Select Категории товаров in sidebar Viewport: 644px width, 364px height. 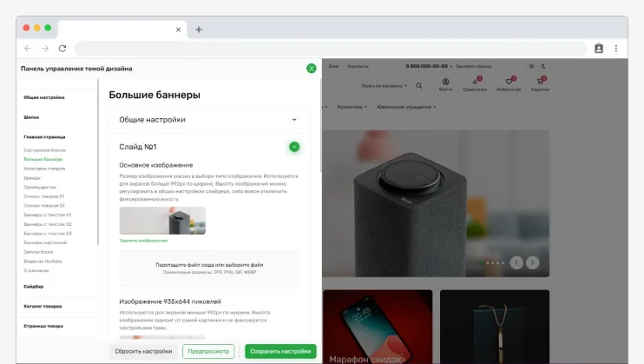44,169
